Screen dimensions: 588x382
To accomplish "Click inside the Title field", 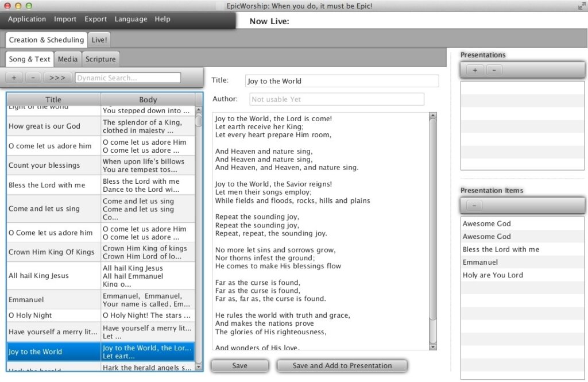I will (x=343, y=80).
